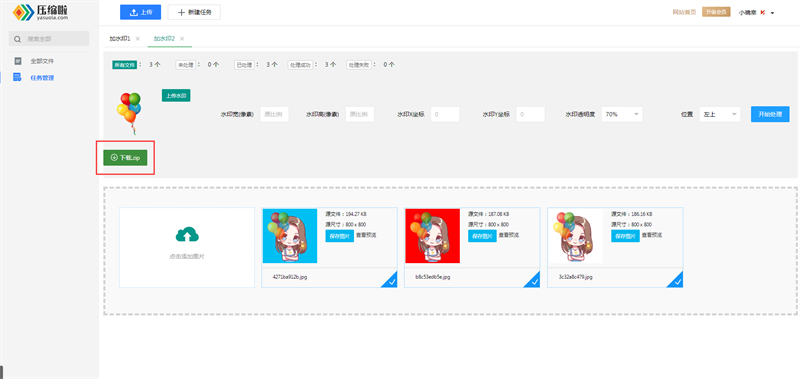Viewport: 800px width, 379px height.
Task: Click the cloud upload icon to add pictures
Action: point(187,235)
